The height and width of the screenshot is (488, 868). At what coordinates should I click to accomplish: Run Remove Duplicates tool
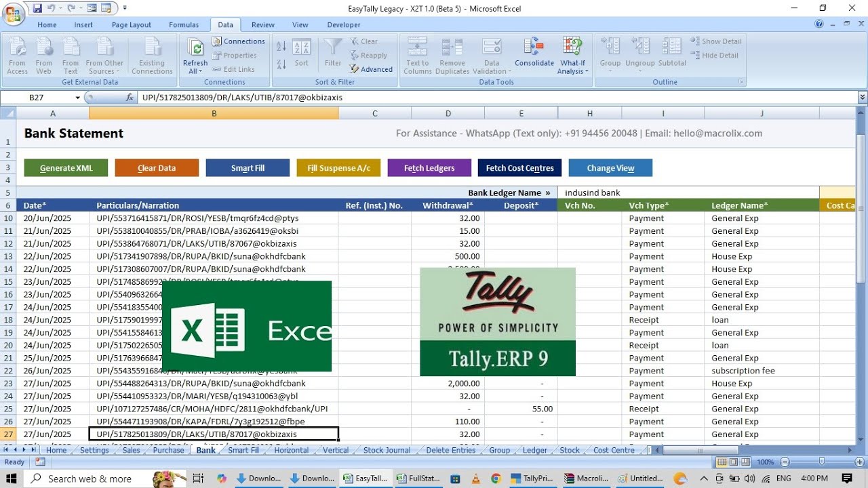coord(452,56)
